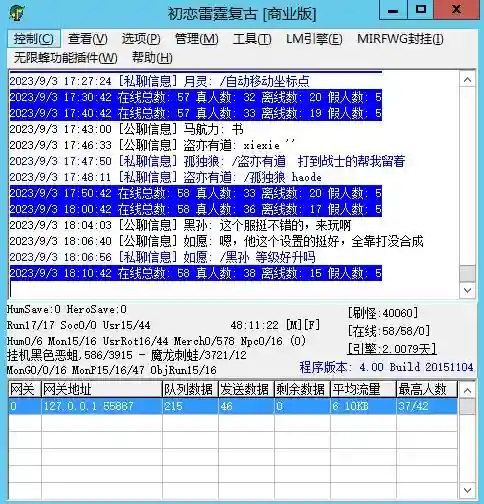484x504 pixels.
Task: Open the LM引擎(E) menu
Action: (314, 39)
